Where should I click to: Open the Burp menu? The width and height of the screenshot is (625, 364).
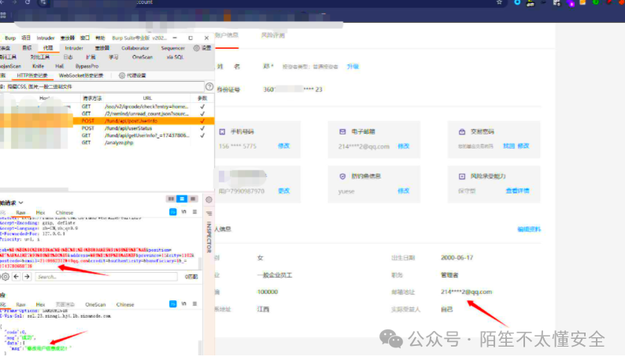(10, 38)
